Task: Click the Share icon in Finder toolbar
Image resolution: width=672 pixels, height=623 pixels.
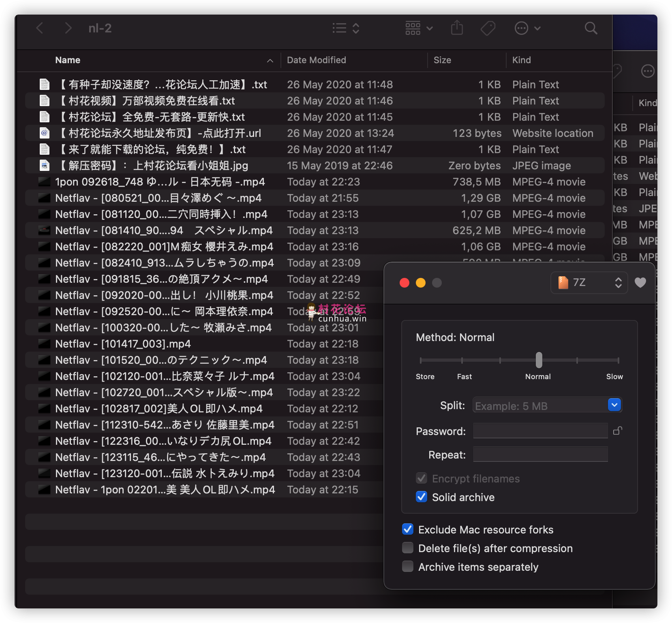Action: pyautogui.click(x=457, y=28)
